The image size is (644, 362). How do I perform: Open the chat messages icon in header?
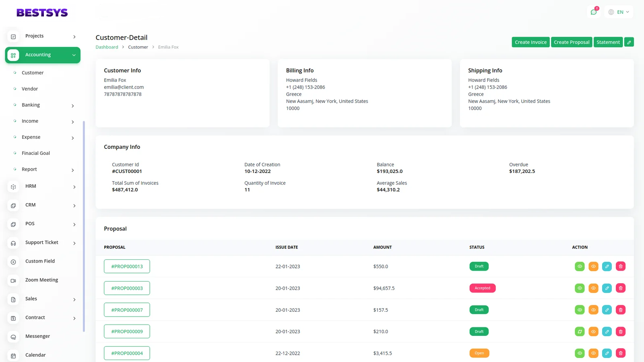(x=593, y=12)
